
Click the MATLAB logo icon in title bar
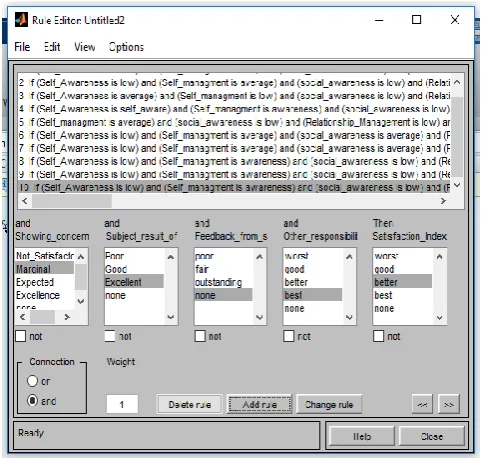tap(21, 20)
